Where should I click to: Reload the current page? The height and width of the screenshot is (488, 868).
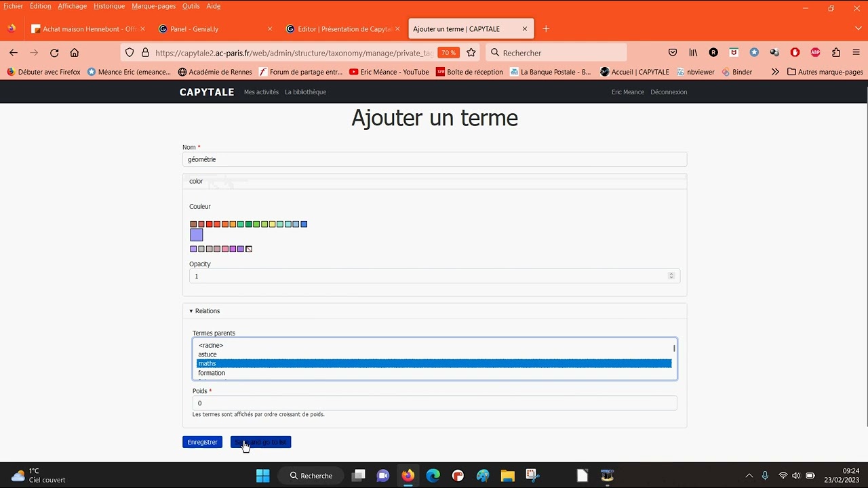[54, 53]
